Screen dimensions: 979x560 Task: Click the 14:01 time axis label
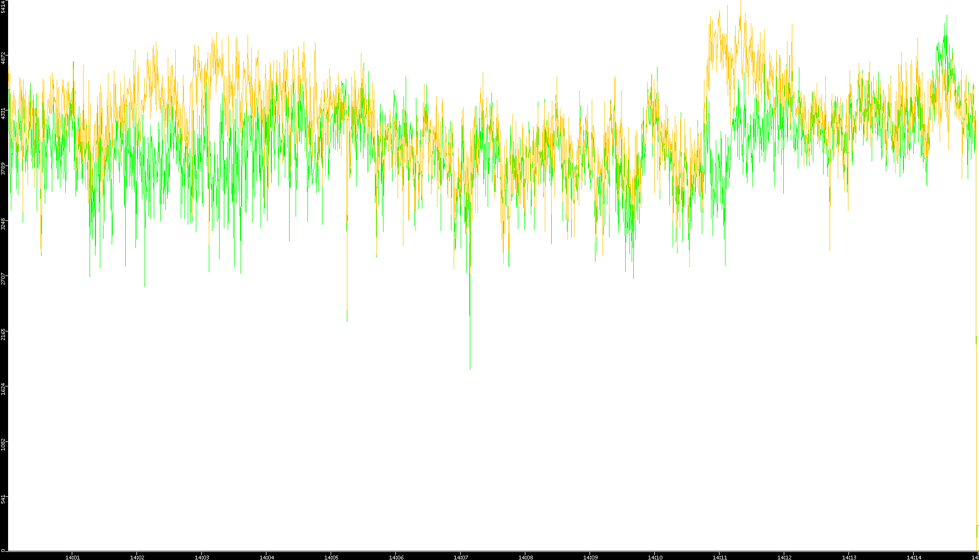(72, 557)
